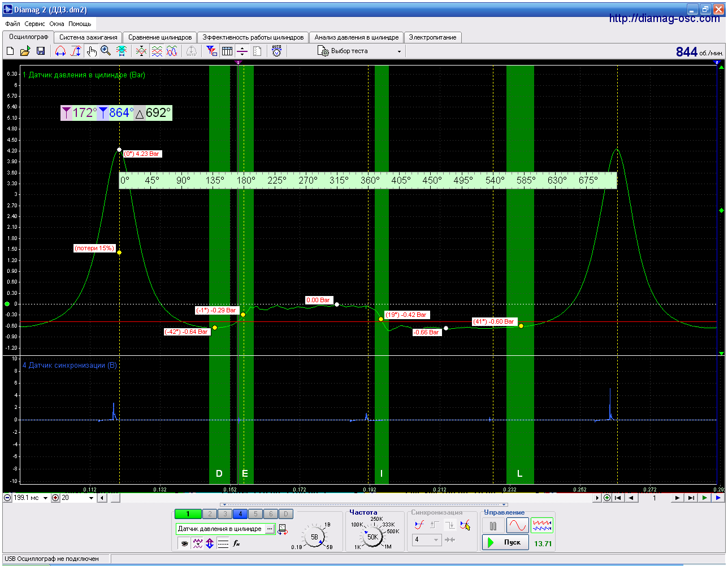Open the Помощь menu
Image resolution: width=728 pixels, height=566 pixels.
click(80, 24)
